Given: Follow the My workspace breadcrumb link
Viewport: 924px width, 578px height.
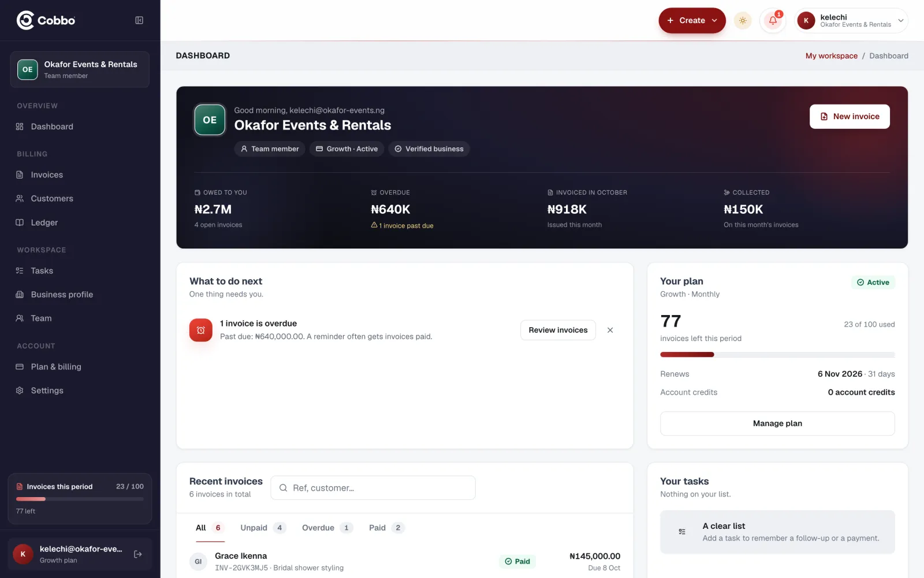Looking at the screenshot, I should [x=831, y=56].
